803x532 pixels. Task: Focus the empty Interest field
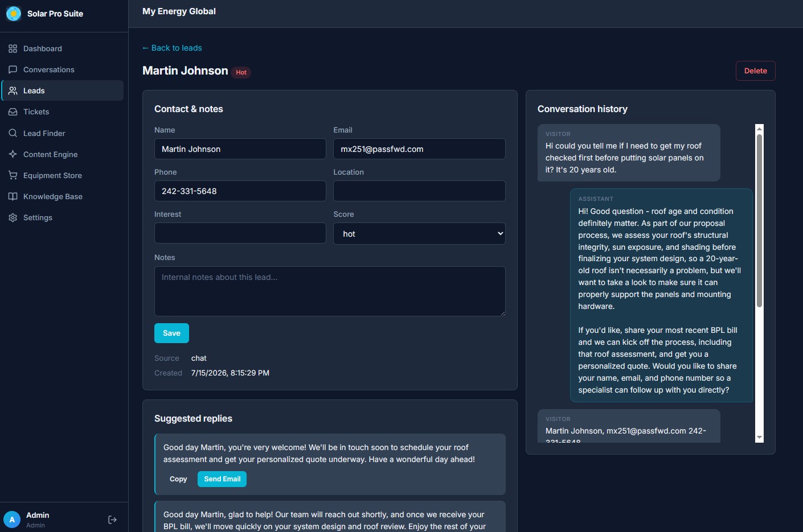(240, 233)
